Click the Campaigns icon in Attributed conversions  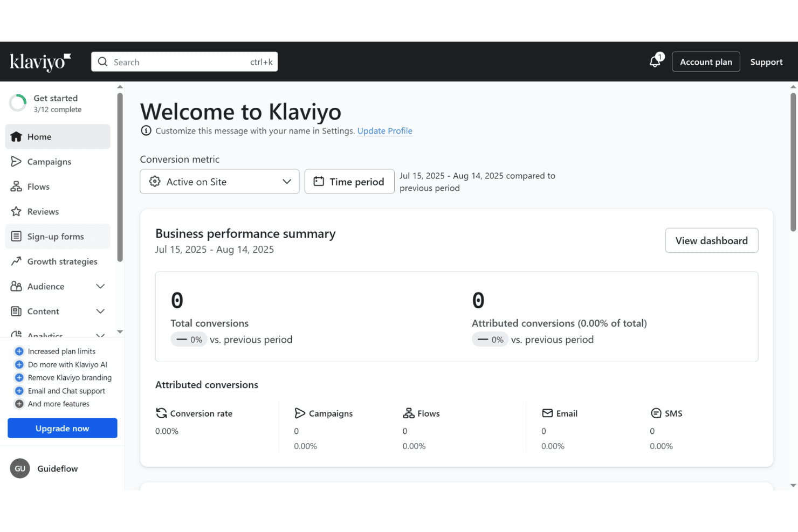coord(300,413)
